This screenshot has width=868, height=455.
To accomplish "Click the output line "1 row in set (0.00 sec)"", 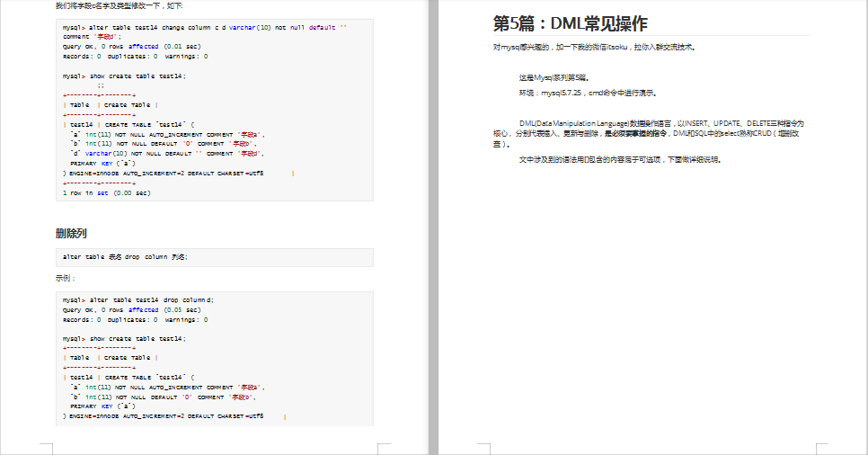I will coord(106,192).
